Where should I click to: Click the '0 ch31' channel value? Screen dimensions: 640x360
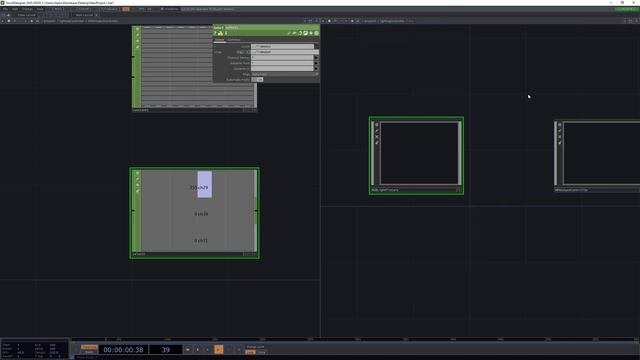201,240
